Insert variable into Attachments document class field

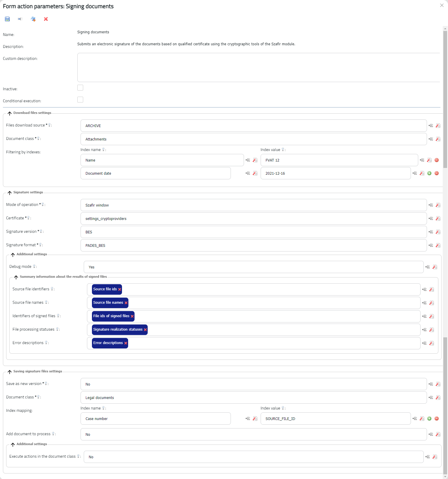tap(431, 139)
